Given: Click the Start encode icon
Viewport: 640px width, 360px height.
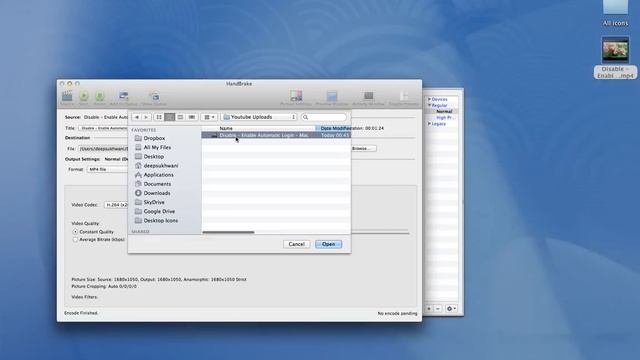Looking at the screenshot, I should click(x=84, y=96).
